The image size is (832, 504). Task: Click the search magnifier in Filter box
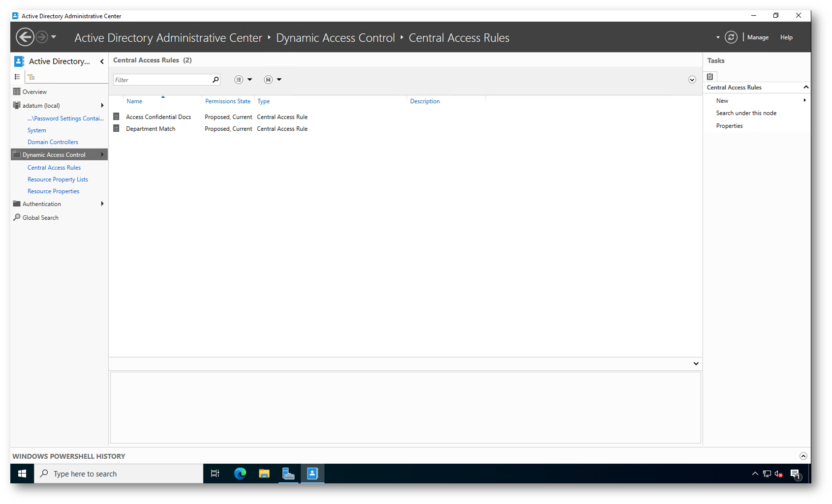pos(216,80)
